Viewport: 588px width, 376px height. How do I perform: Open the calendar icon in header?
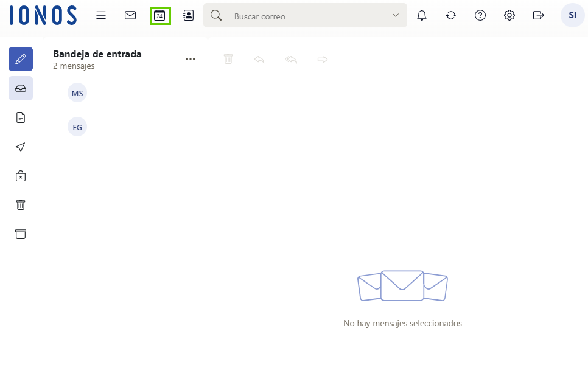click(x=160, y=16)
